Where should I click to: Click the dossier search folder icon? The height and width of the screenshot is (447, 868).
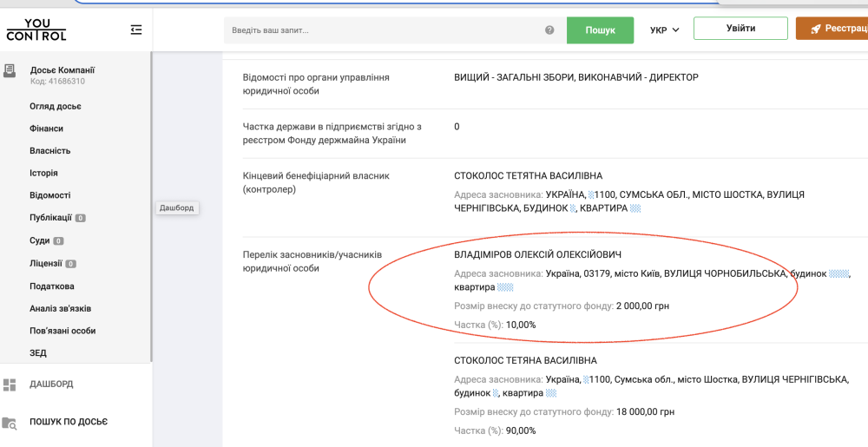point(10,423)
